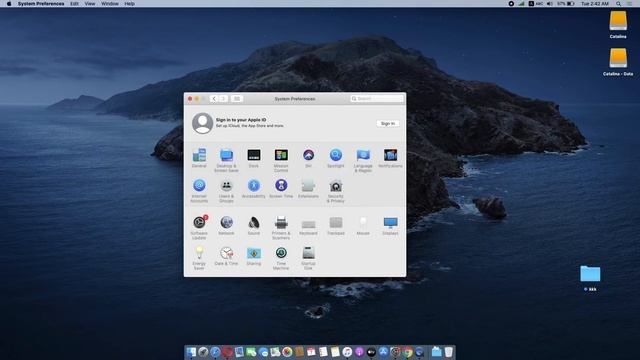
Task: Open the Window menu
Action: (x=110, y=4)
